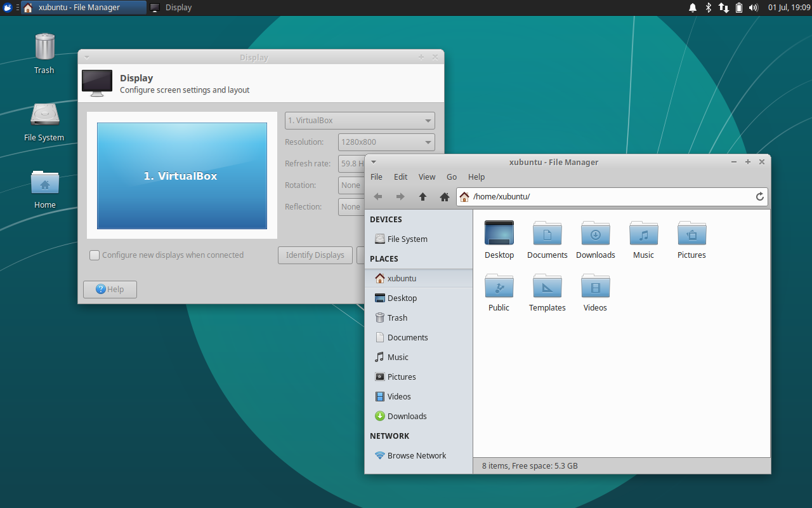
Task: Click Browse Network under NETWORK
Action: [x=417, y=455]
